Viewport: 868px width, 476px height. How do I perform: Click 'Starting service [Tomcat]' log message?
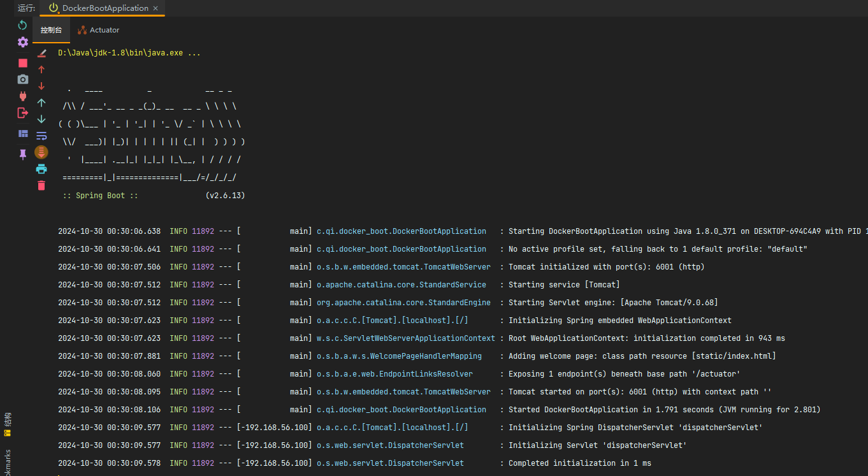point(564,285)
